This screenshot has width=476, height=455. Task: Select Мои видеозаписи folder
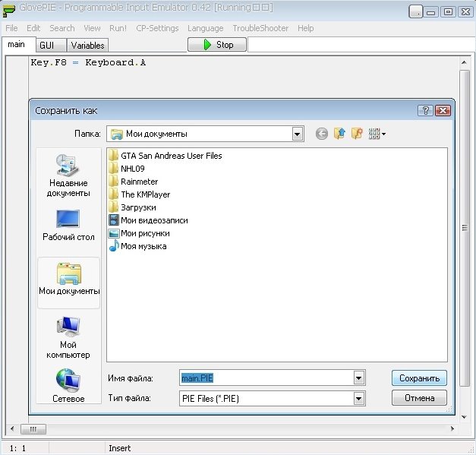tap(148, 220)
